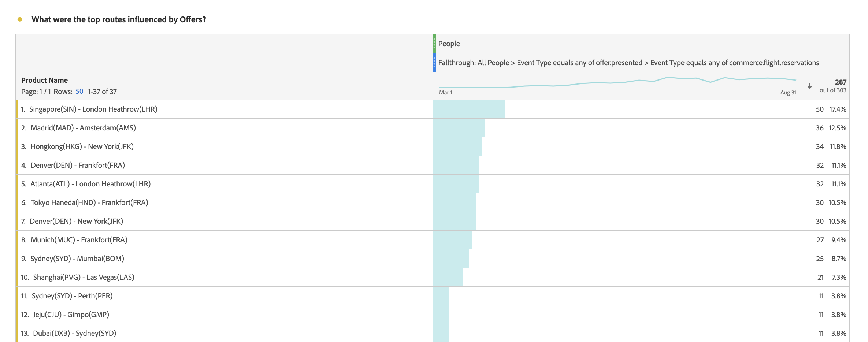The height and width of the screenshot is (342, 868).
Task: Click the Shanghai(PVG) - Las Vegas(LAS) row
Action: pyautogui.click(x=432, y=277)
